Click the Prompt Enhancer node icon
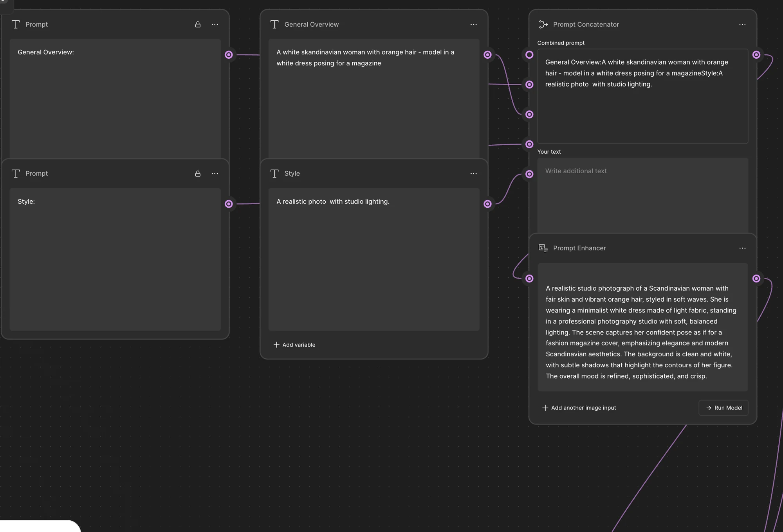The height and width of the screenshot is (532, 783). tap(543, 248)
